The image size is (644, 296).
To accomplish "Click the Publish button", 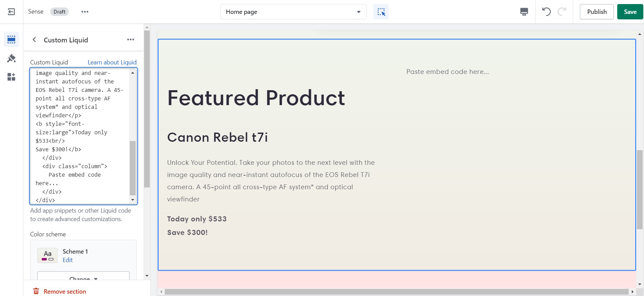I will [597, 12].
